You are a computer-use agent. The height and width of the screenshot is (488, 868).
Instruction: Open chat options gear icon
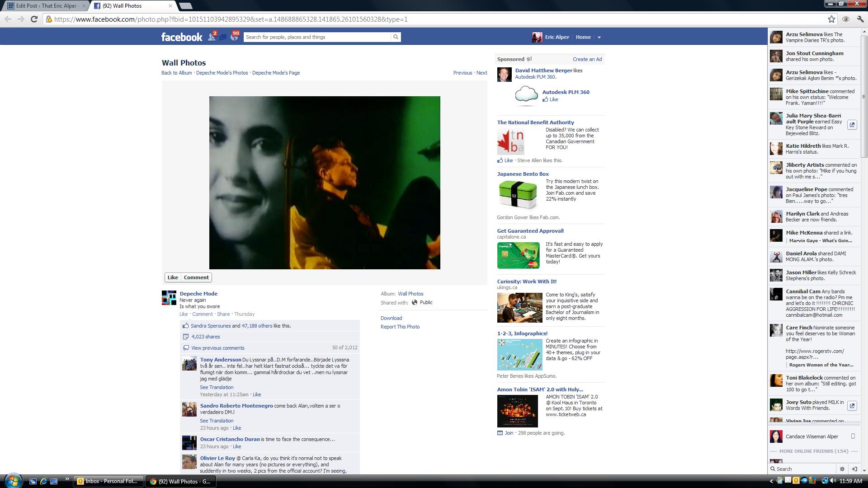[842, 469]
